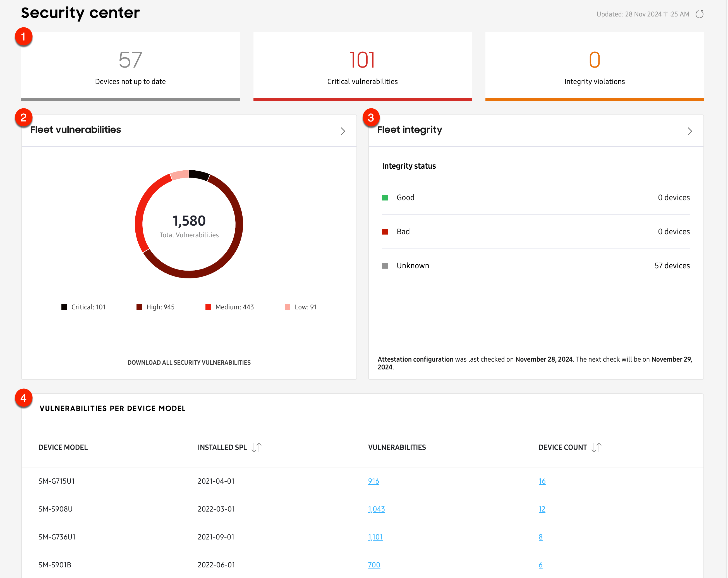This screenshot has height=578, width=728.
Task: Open the Integrity violations summary card
Action: (594, 66)
